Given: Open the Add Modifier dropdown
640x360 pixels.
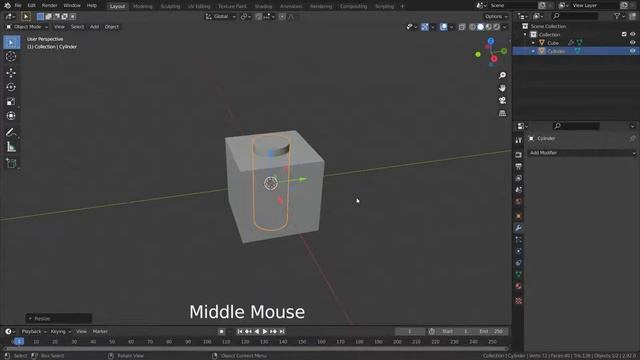Looking at the screenshot, I should tap(582, 153).
